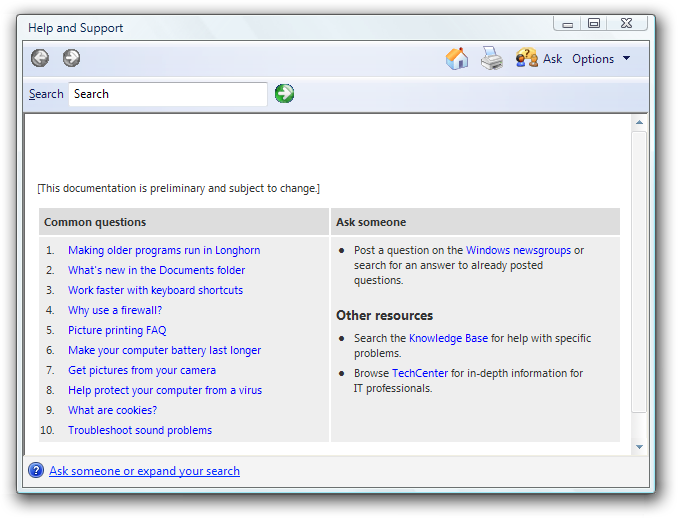Click the blue help question mark icon
This screenshot has width=678, height=518.
tap(36, 471)
